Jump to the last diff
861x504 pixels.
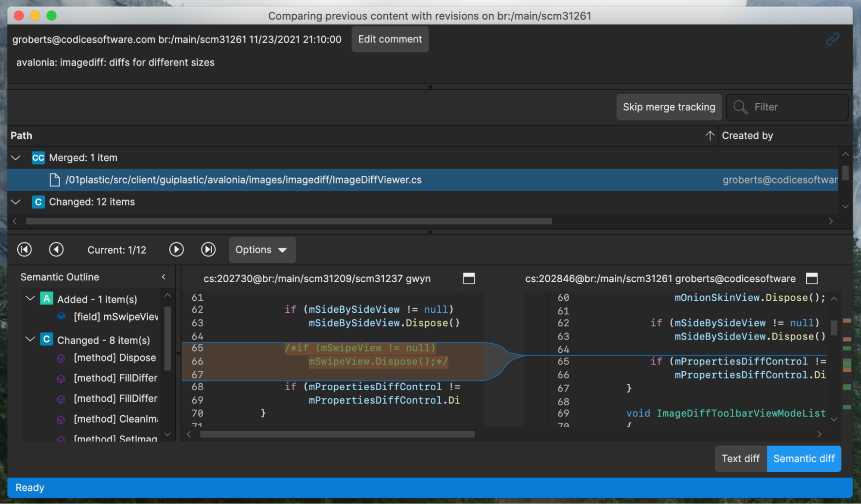pyautogui.click(x=208, y=249)
